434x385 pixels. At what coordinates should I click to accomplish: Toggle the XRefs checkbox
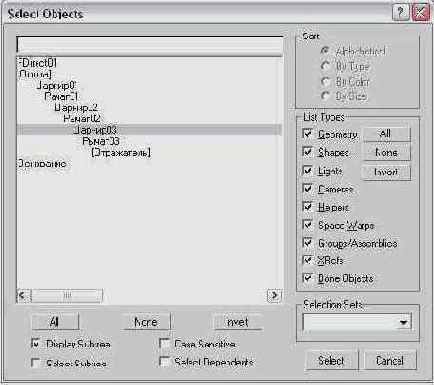tap(307, 260)
